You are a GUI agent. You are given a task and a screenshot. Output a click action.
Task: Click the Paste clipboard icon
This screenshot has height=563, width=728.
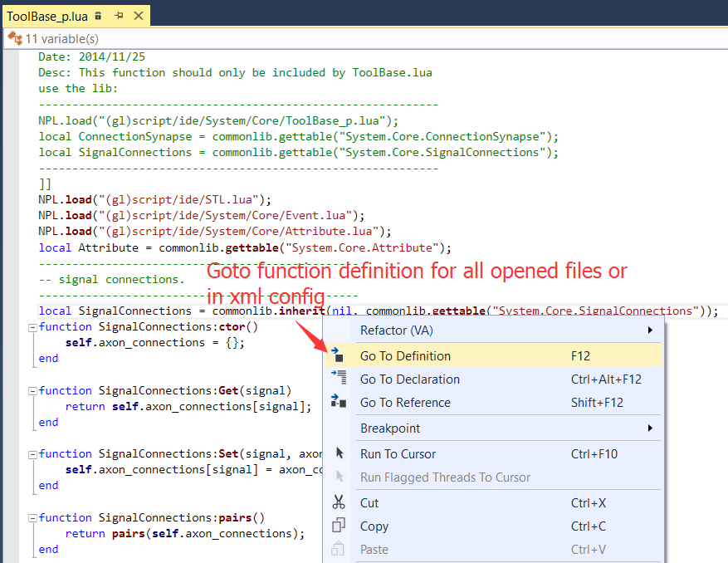point(339,549)
